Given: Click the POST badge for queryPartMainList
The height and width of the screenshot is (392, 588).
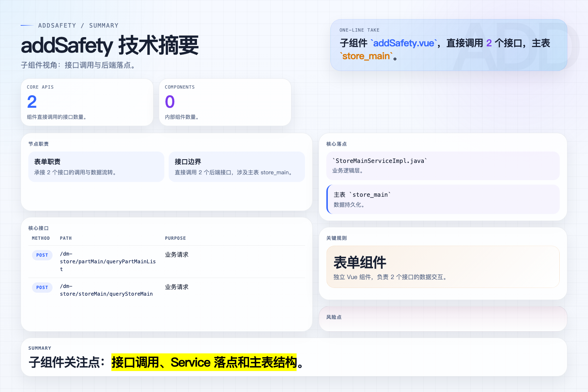Looking at the screenshot, I should 42,255.
